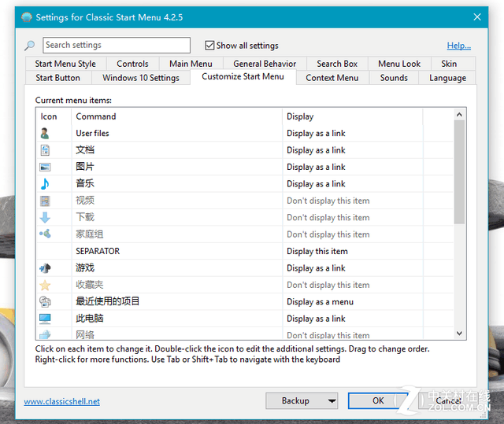Select the 最近使用的项目 command cell
Viewport: 504px width, 424px height.
coord(176,301)
